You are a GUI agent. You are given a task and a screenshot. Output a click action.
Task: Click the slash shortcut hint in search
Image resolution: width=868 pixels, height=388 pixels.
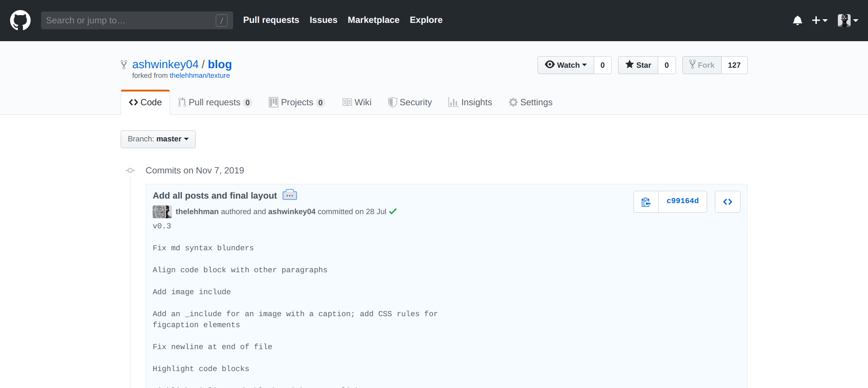tap(222, 21)
